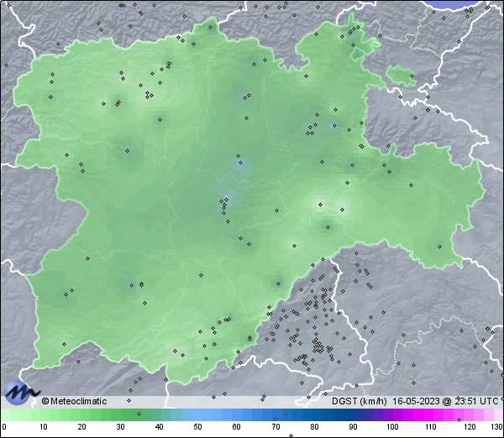Viewport: 504px width, 438px height.
Task: Click the 70 km/h legend label
Action: pos(276,427)
